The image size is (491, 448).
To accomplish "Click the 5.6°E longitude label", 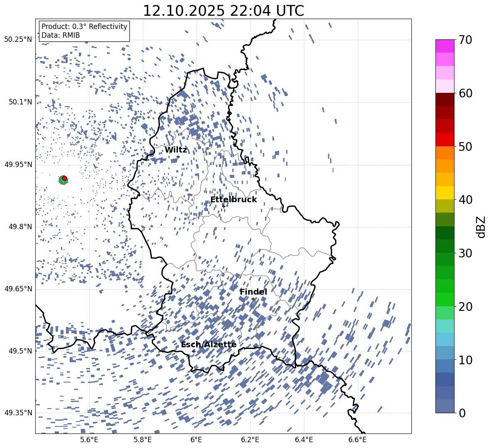I will 89,440.
